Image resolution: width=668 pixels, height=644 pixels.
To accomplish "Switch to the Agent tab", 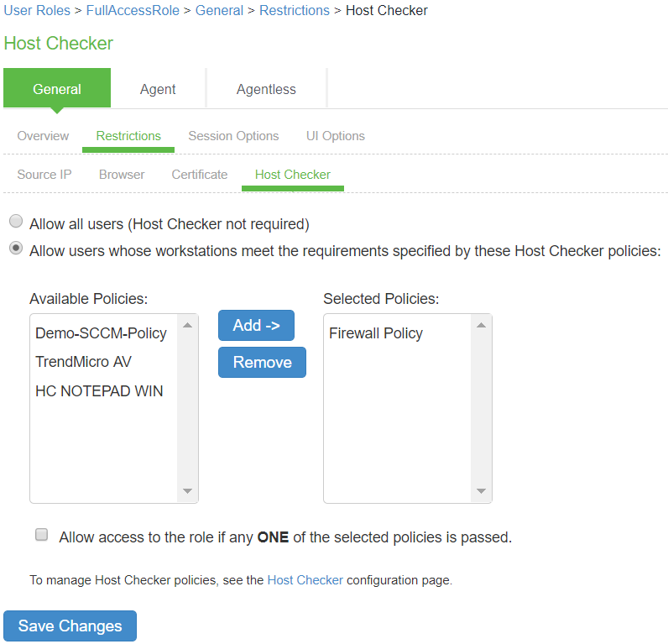I will click(158, 89).
